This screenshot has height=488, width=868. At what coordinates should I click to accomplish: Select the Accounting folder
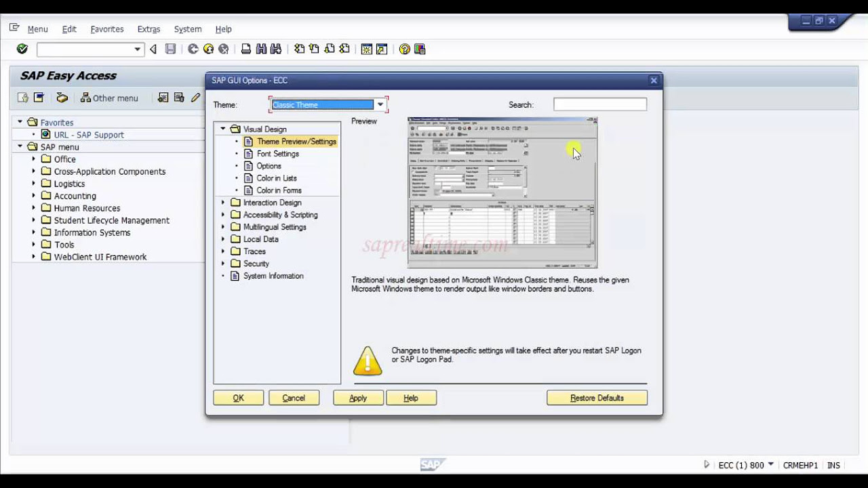pyautogui.click(x=75, y=196)
